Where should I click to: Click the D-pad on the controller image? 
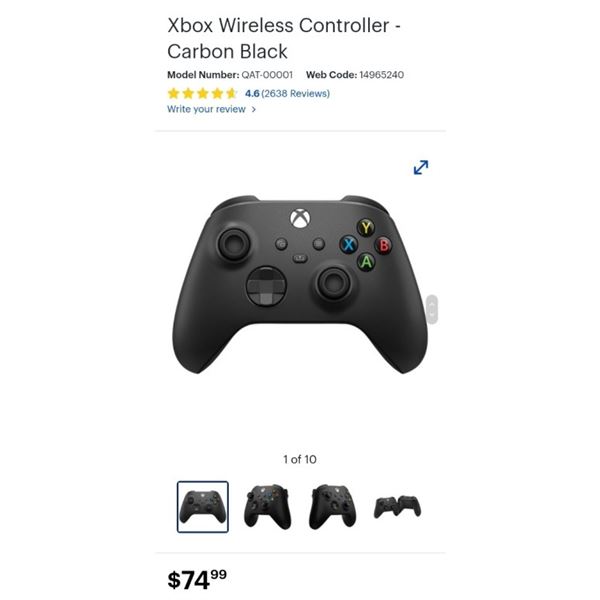[266, 287]
